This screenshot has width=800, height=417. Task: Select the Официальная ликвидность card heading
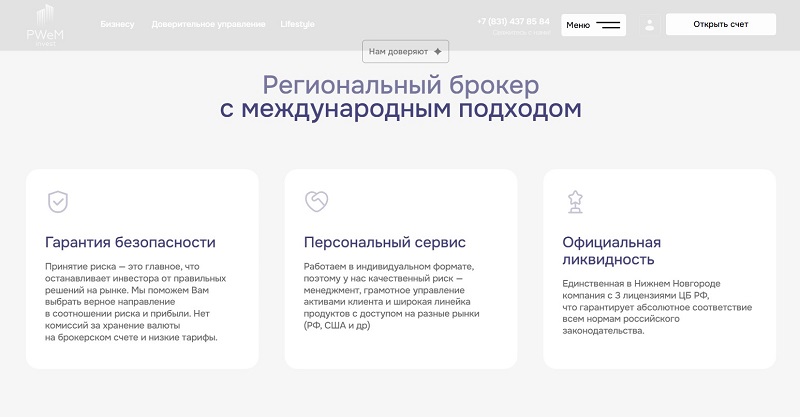pyautogui.click(x=612, y=251)
